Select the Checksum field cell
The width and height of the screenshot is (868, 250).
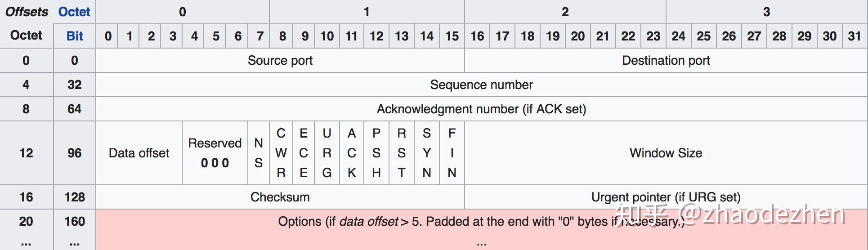click(x=280, y=197)
